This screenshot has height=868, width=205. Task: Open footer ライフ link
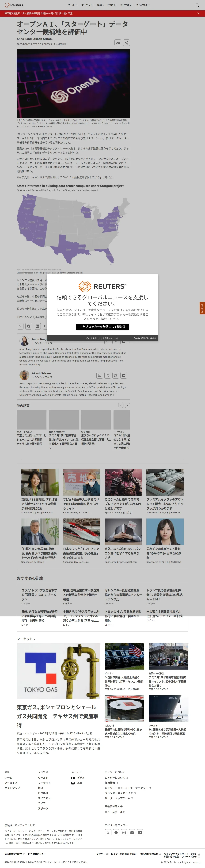(x=42, y=803)
